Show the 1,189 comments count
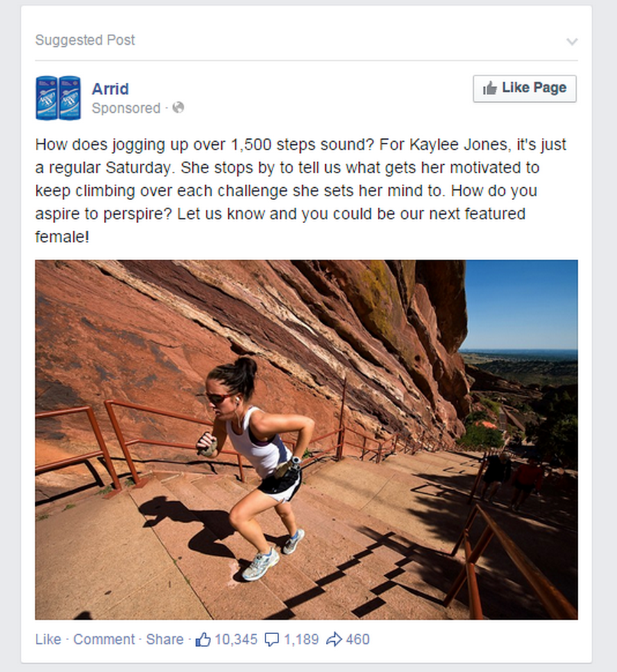The image size is (617, 672). pyautogui.click(x=301, y=639)
